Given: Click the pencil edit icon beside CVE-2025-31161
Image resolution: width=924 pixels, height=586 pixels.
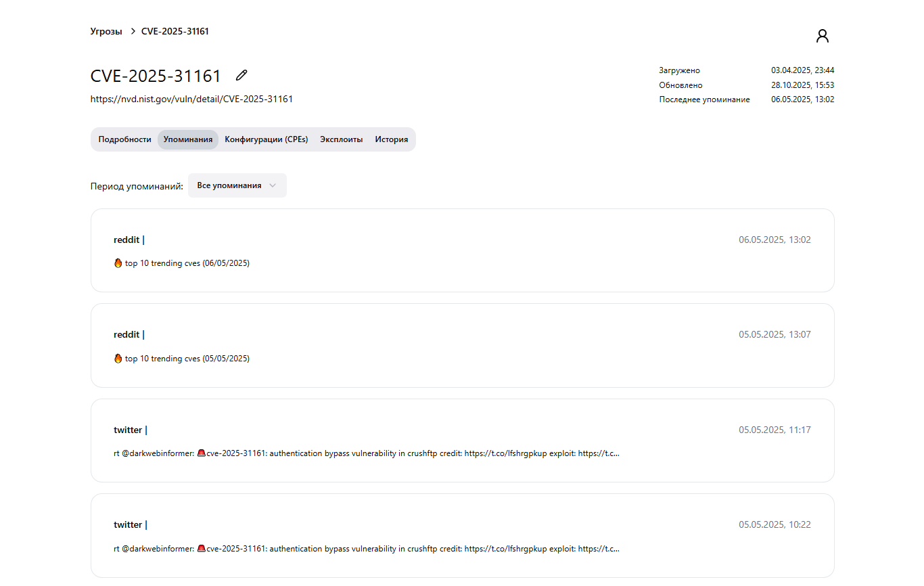Looking at the screenshot, I should click(x=241, y=75).
